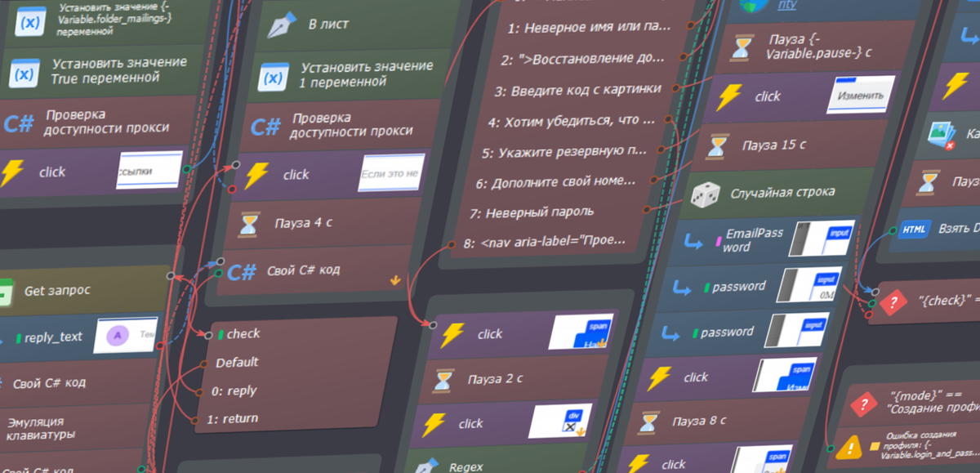Click hourglass icon of 'Пауза {-Variable.pause-} с'
This screenshot has height=473, width=980.
[x=742, y=47]
